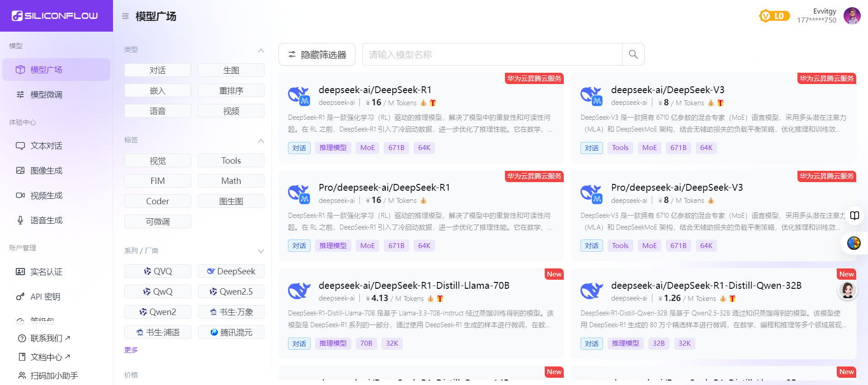Expand the 系列 / 厂商 section chevron

[x=261, y=251]
